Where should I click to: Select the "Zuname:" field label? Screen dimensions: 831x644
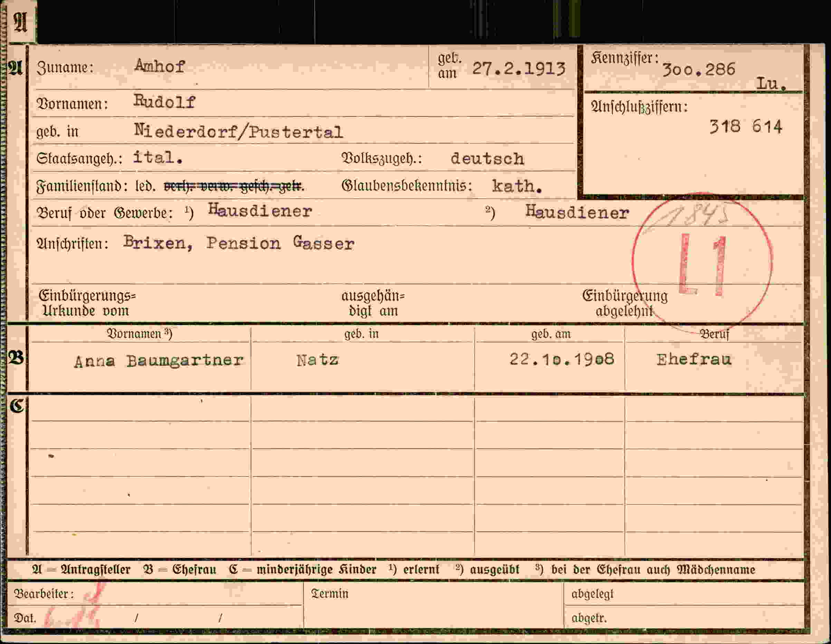click(65, 68)
